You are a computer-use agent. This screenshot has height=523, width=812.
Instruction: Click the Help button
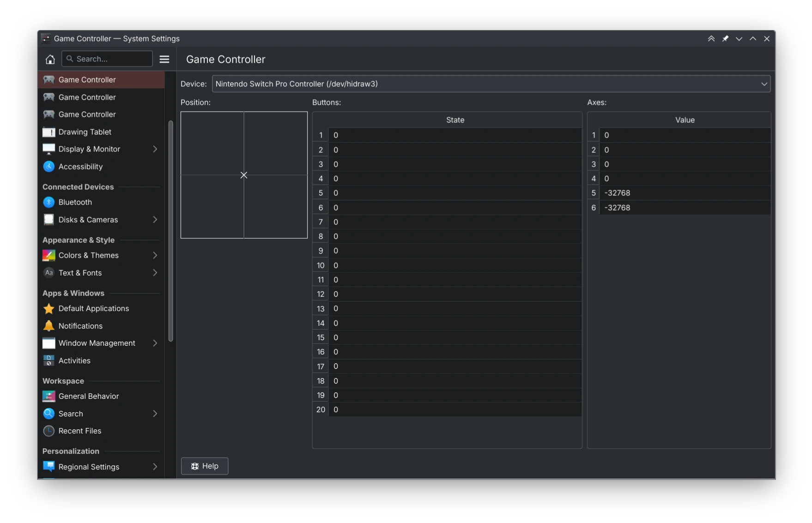205,466
